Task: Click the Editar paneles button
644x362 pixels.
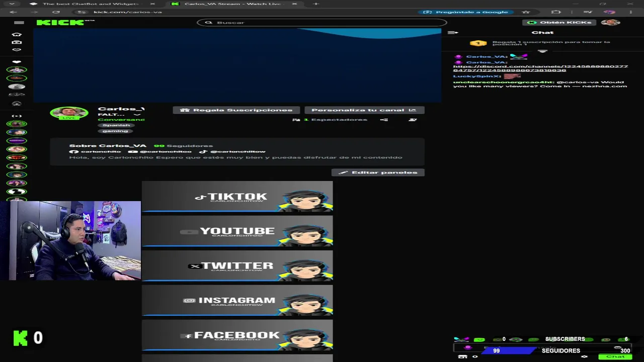Action: pos(378,172)
